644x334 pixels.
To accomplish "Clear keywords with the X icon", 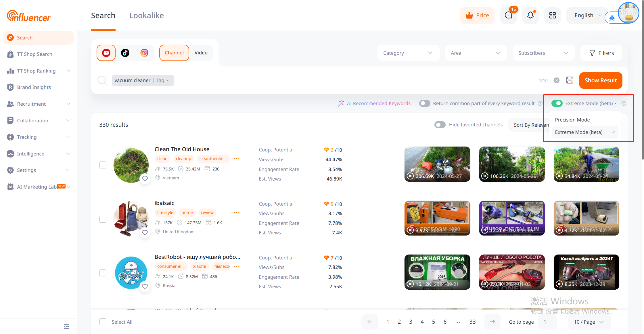I will (557, 80).
